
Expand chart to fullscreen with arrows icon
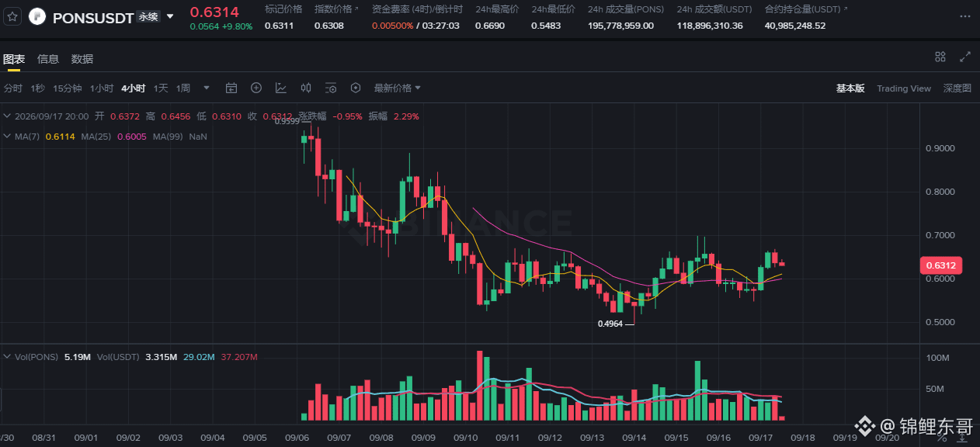point(965,57)
